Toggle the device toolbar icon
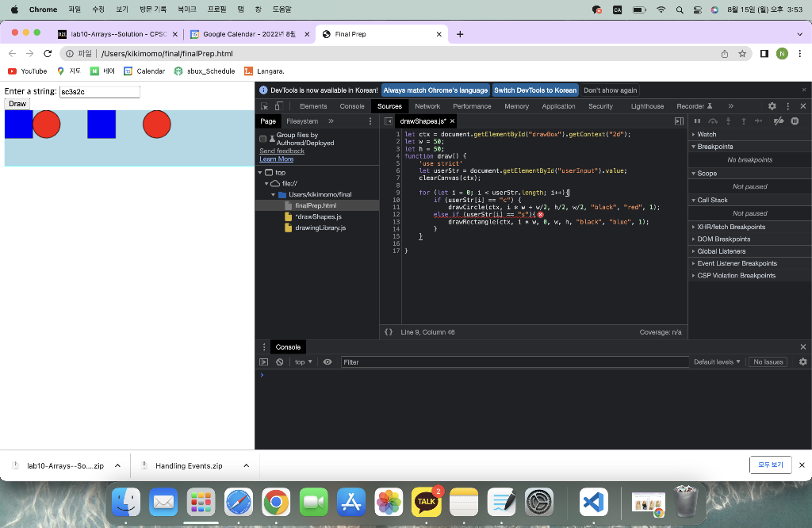 click(278, 106)
